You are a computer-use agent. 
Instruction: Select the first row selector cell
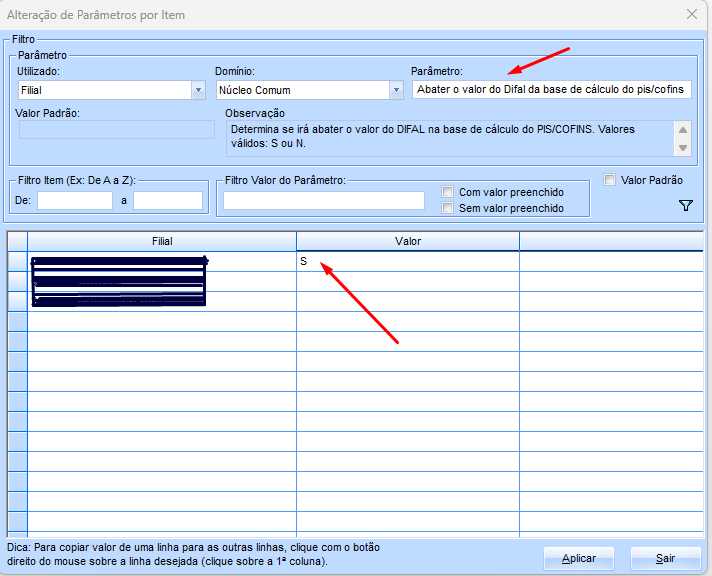17,261
